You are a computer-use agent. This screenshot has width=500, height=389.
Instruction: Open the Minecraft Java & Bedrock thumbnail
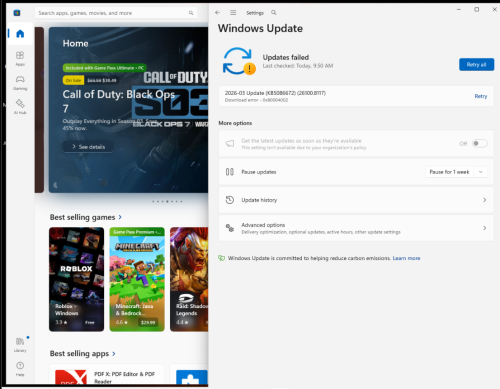click(137, 279)
